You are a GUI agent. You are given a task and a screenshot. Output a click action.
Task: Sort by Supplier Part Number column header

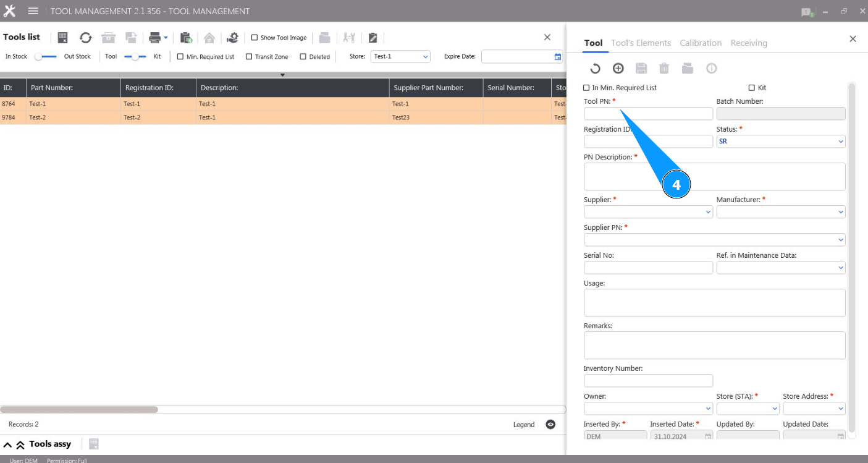point(436,88)
